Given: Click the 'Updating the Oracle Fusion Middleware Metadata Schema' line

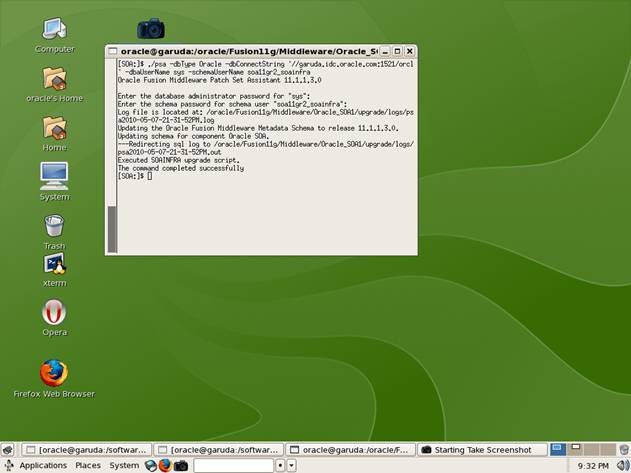Looking at the screenshot, I should click(258, 128).
